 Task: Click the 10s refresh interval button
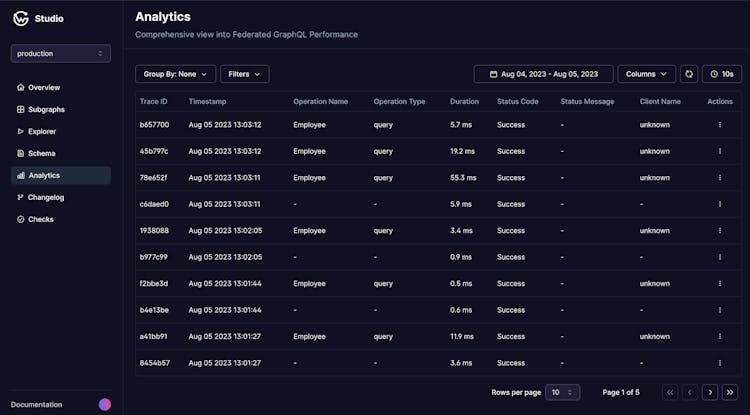pos(722,74)
